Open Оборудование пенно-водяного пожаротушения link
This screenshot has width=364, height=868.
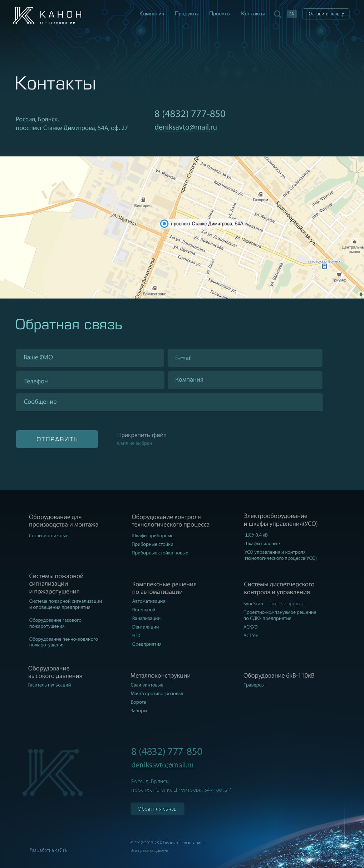[64, 642]
